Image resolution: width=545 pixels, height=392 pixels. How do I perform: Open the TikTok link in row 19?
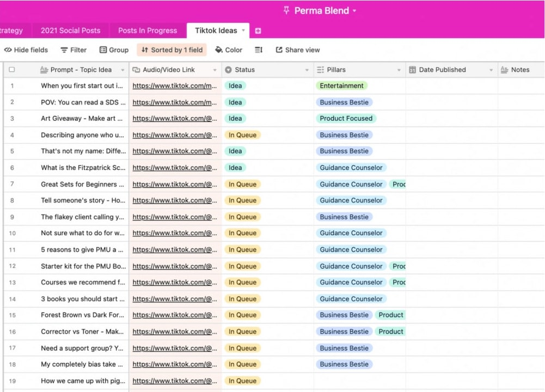(174, 381)
